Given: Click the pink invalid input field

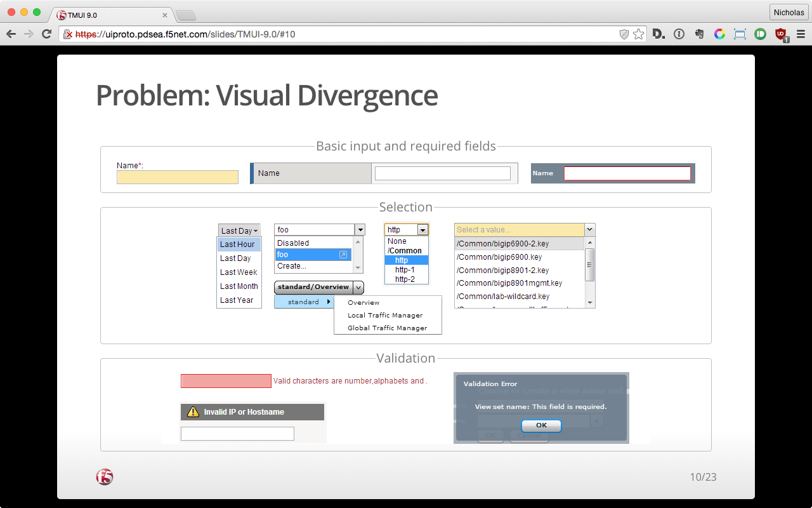Looking at the screenshot, I should pos(226,381).
